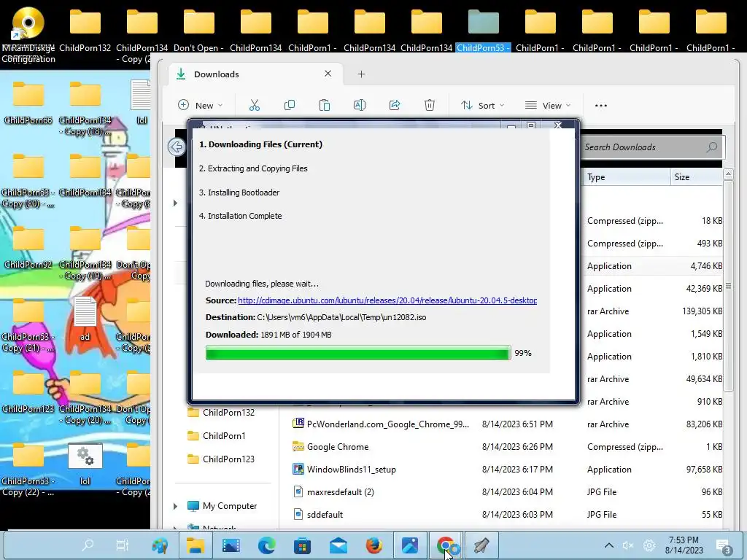Select My Computer in the navigation pane

point(230,506)
